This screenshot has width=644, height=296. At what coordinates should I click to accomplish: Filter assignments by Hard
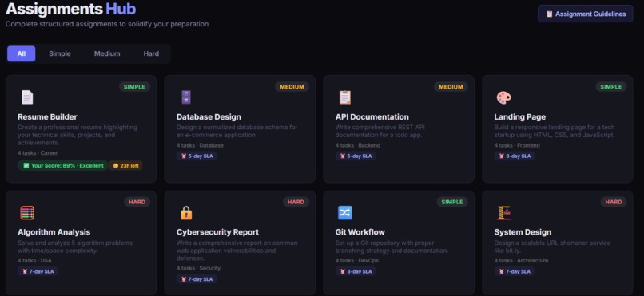[x=151, y=53]
